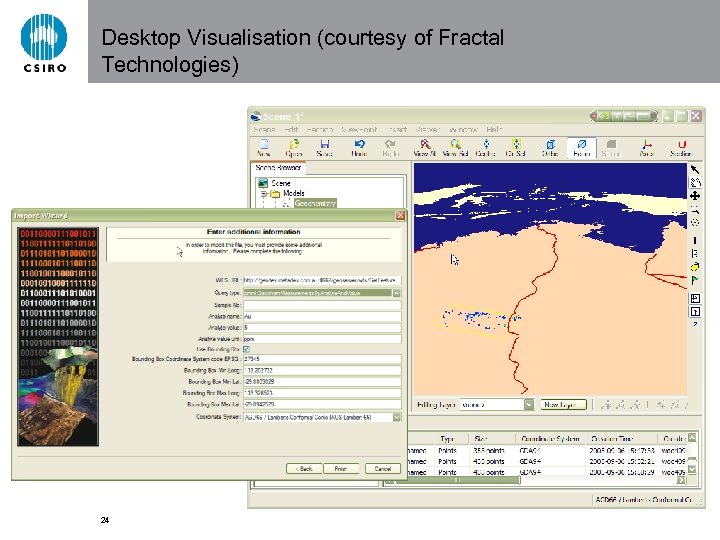Image resolution: width=720 pixels, height=540 pixels.
Task: Open the Window menu
Action: coord(463,130)
